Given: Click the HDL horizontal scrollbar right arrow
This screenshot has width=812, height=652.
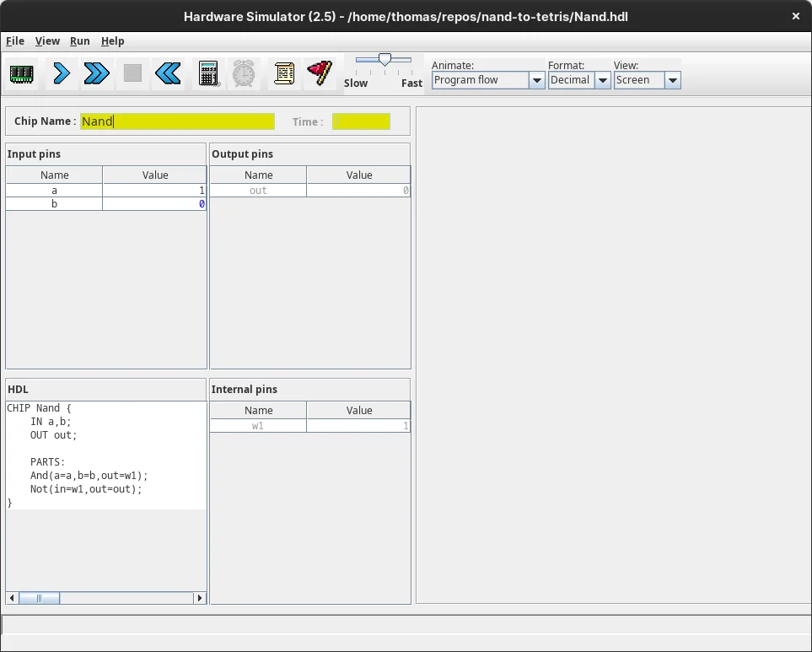Looking at the screenshot, I should point(200,598).
